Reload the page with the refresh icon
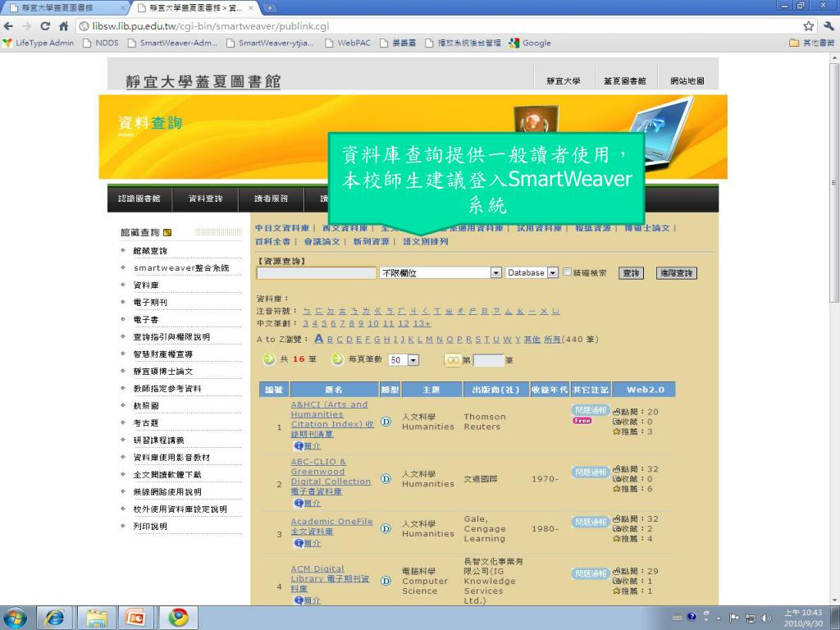The image size is (840, 630). tap(45, 26)
